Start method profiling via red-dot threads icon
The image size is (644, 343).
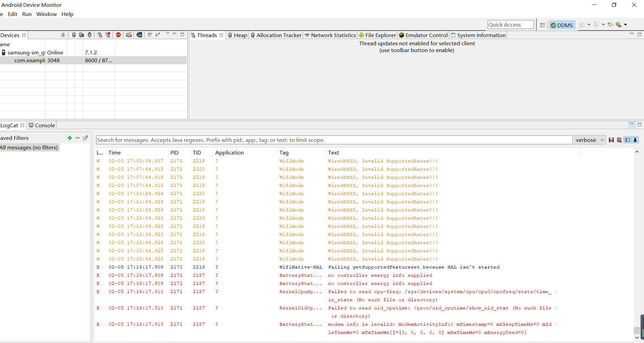coord(108,35)
